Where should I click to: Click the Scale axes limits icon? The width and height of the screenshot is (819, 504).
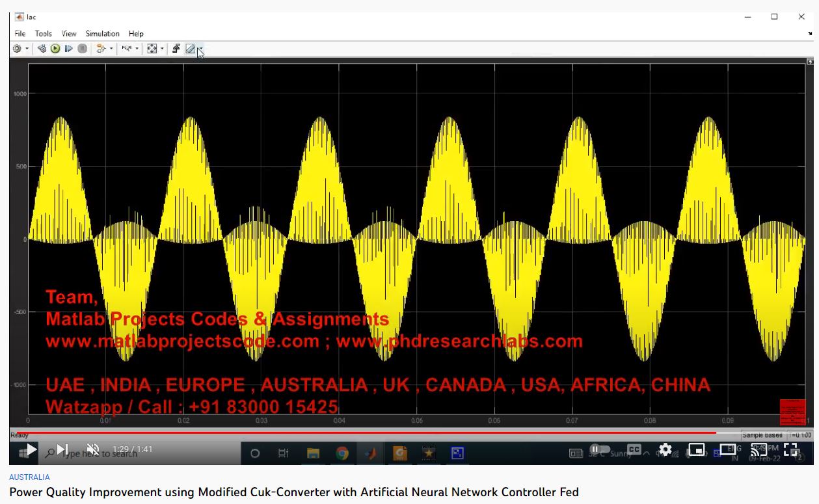152,49
